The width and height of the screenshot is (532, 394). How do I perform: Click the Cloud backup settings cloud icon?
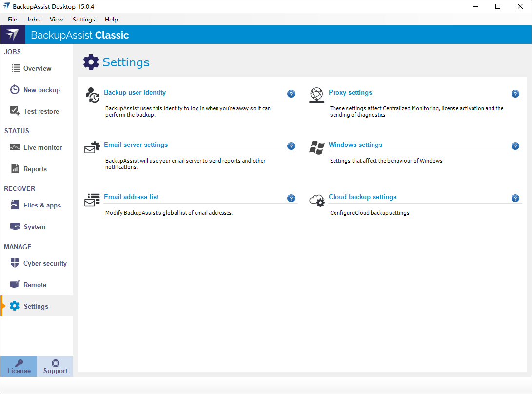[317, 200]
